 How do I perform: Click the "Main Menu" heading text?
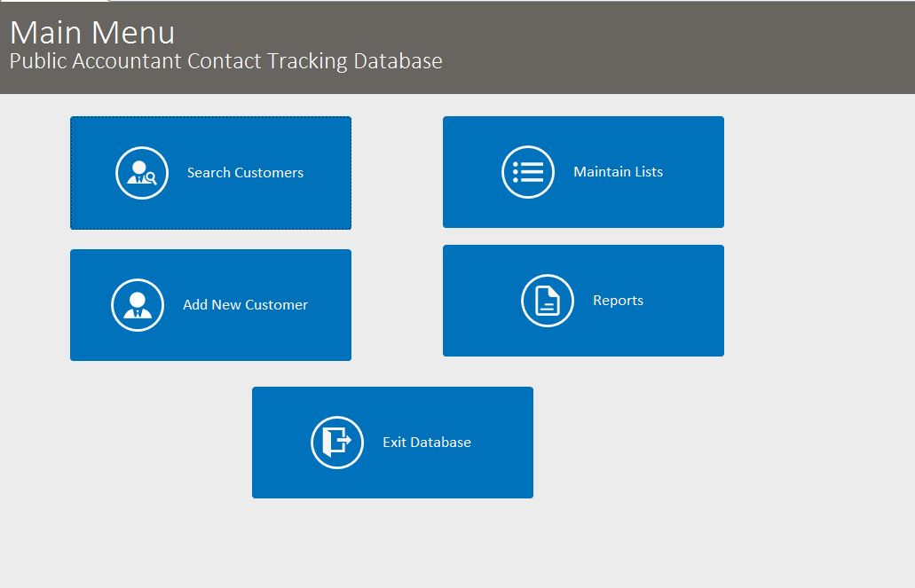point(92,33)
